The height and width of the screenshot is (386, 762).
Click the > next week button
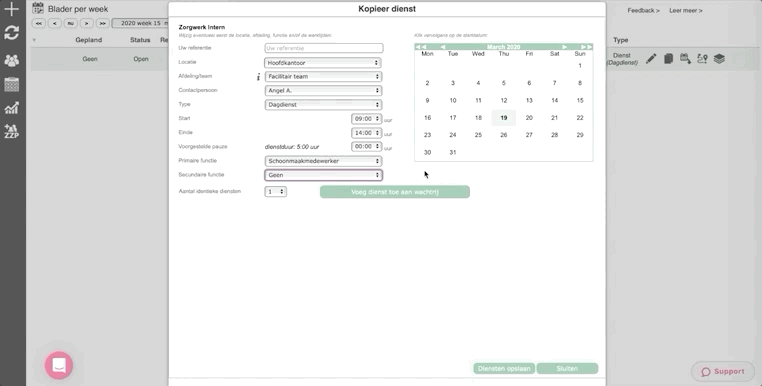click(87, 23)
